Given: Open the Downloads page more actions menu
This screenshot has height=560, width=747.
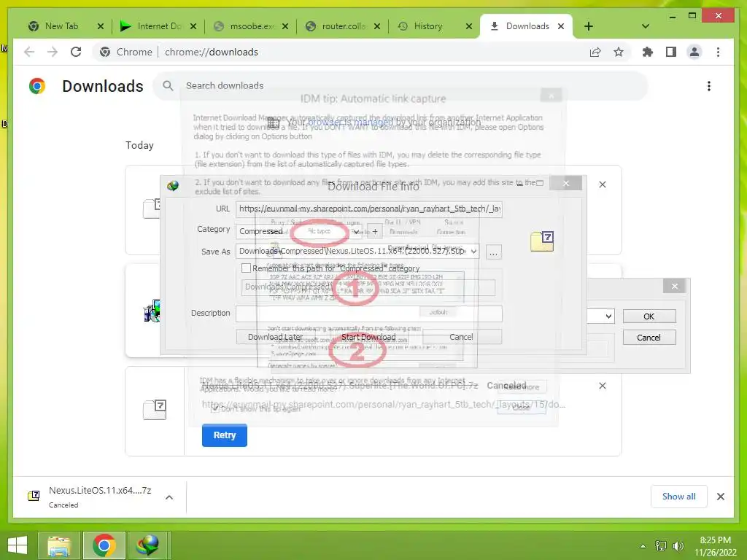Looking at the screenshot, I should point(709,86).
